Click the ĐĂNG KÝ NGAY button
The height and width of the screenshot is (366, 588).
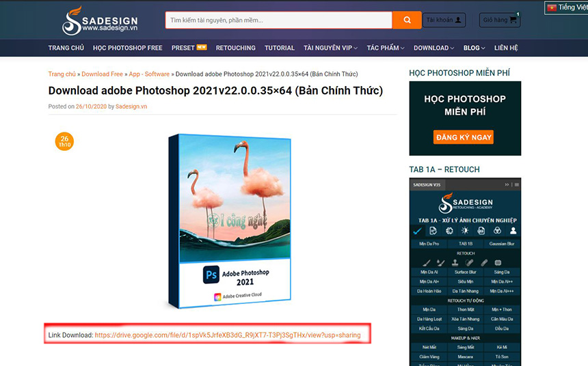[x=464, y=137]
